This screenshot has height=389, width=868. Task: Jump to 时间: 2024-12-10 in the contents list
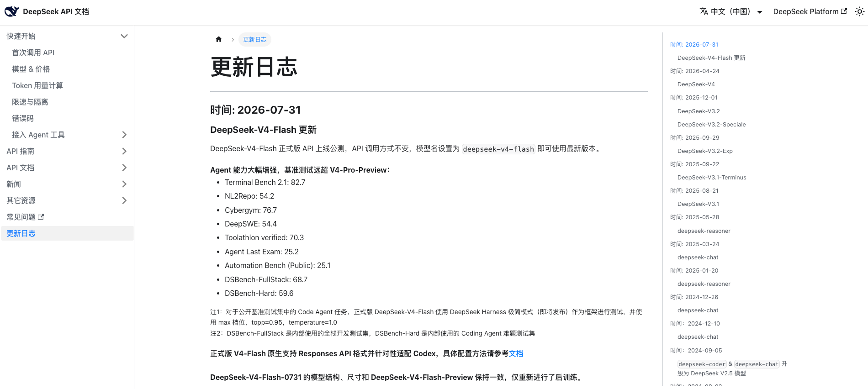tap(695, 323)
